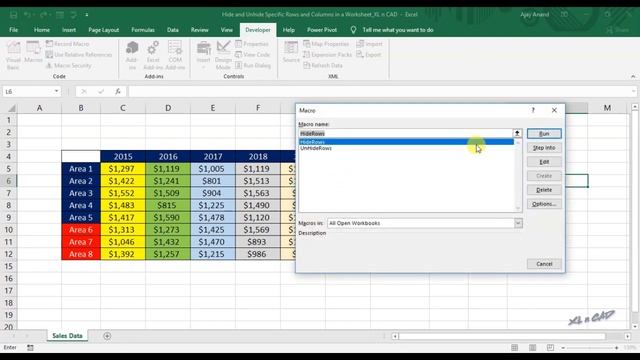The image size is (640, 360).
Task: Select the Run button in Macro dialog
Action: [544, 133]
